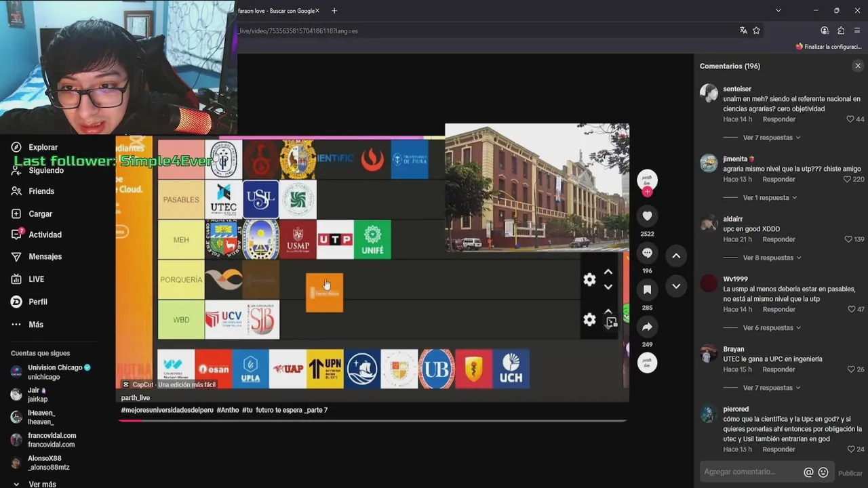Reply to jimenita's comment
Viewport: 868px width, 488px height.
778,180
